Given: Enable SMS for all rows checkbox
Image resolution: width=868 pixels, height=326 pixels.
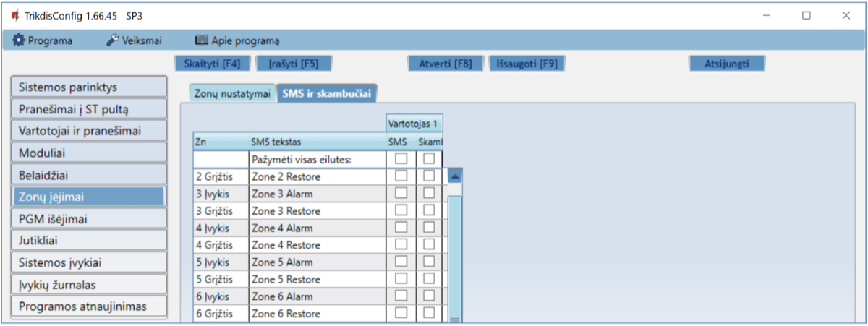Looking at the screenshot, I should pyautogui.click(x=401, y=158).
